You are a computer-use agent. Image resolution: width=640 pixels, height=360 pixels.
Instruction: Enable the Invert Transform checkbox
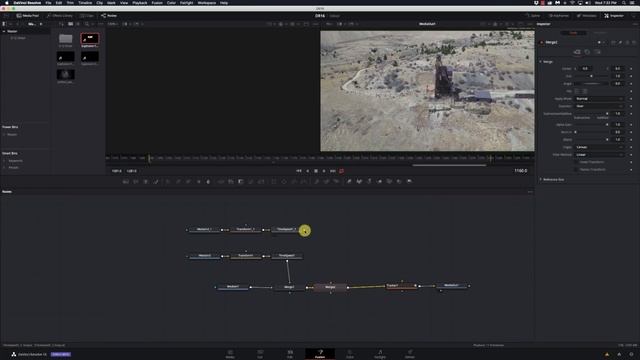[577, 162]
